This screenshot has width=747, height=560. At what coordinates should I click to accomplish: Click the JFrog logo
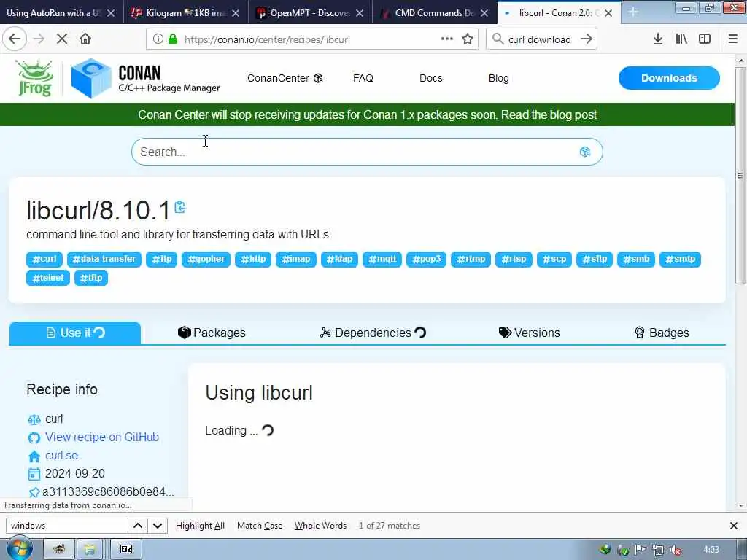(34, 78)
